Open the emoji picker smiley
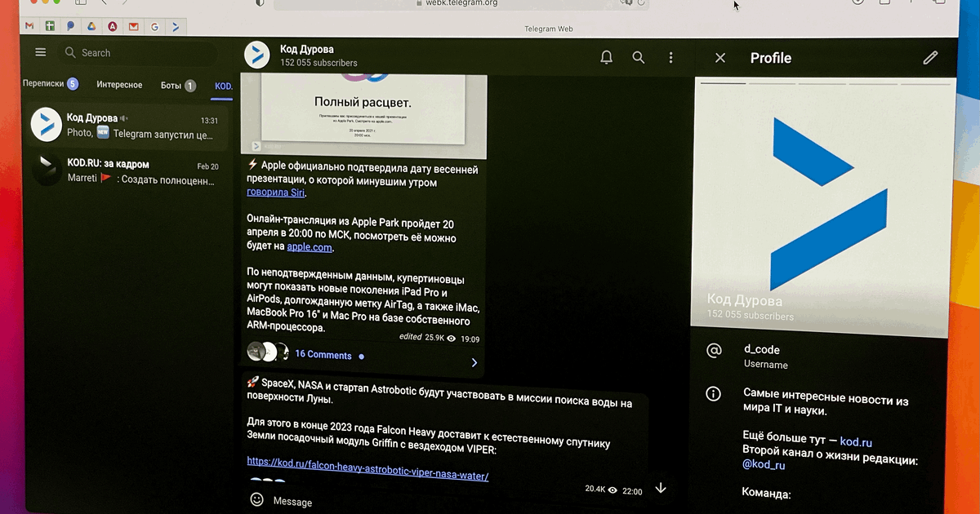Image resolution: width=980 pixels, height=514 pixels. point(256,499)
